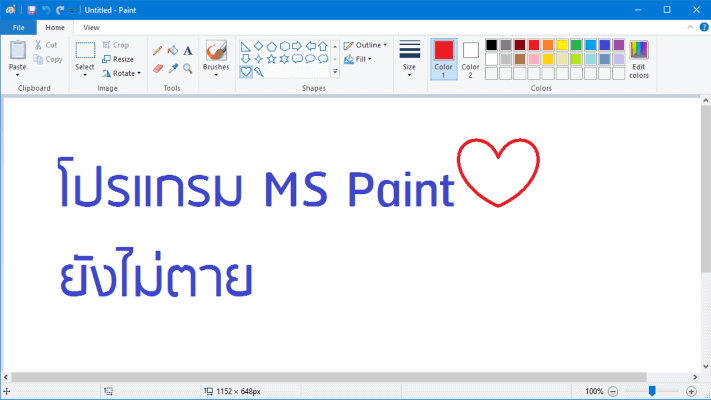Screen dimensions: 711x400
Task: Select the Color picker eyedropper tool
Action: click(172, 69)
